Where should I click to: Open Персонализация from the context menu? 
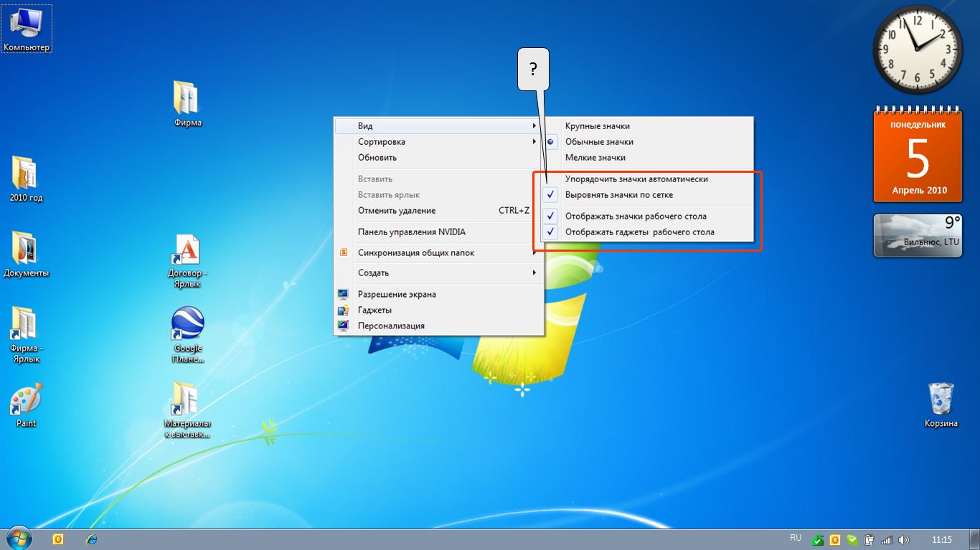(391, 326)
